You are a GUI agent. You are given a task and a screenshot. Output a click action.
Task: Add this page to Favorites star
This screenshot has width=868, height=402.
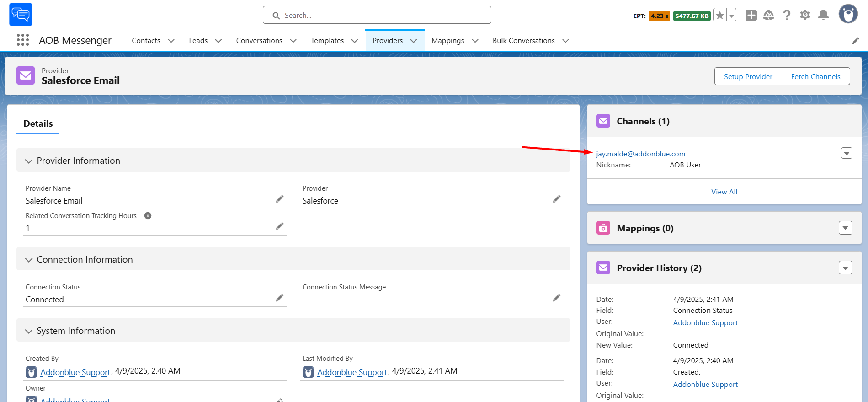(x=720, y=16)
